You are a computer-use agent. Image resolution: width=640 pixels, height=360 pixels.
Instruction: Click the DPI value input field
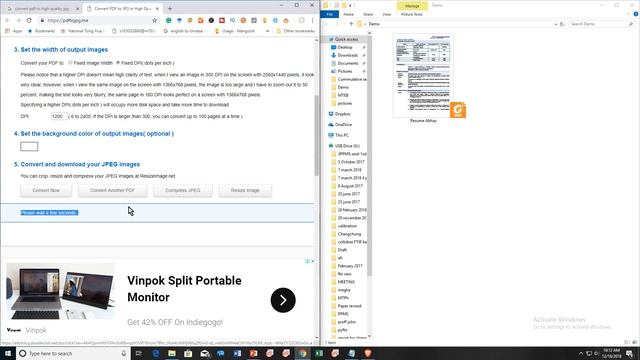(59, 116)
